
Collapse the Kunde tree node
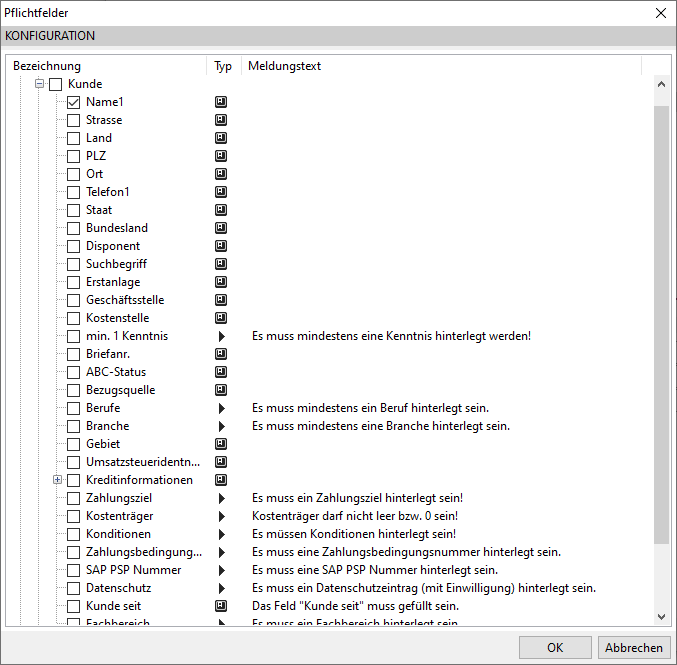click(39, 83)
